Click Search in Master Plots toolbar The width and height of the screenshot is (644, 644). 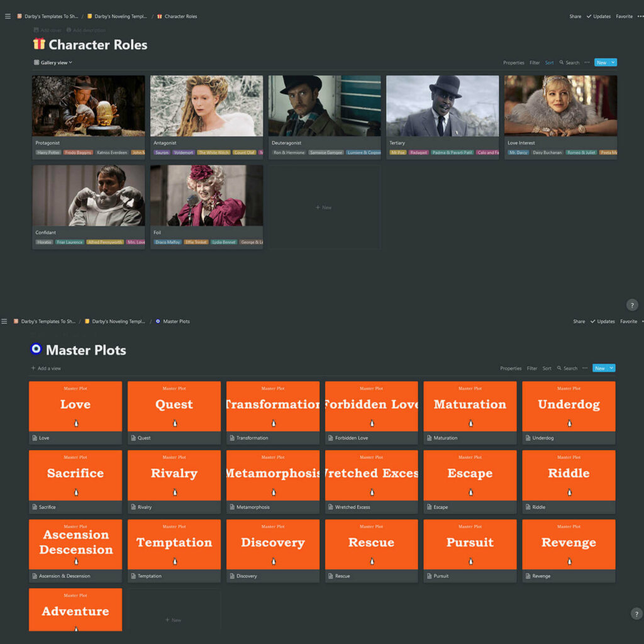coord(567,369)
